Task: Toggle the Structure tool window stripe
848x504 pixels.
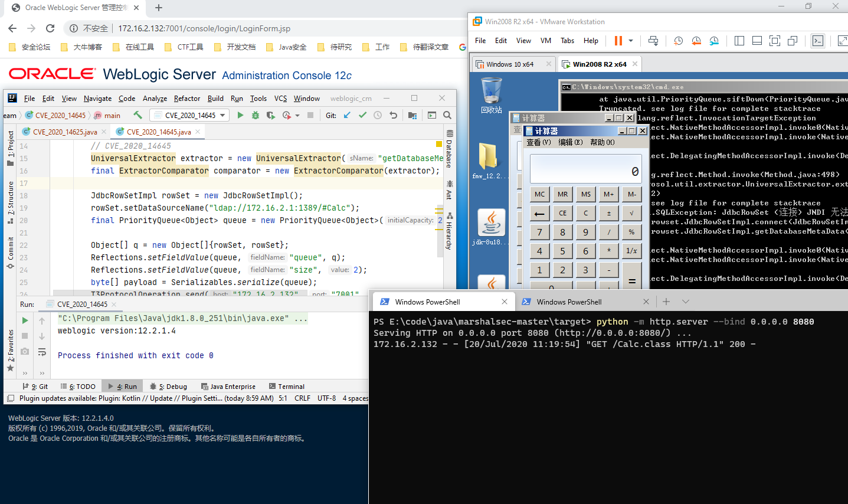Action: pos(11,203)
